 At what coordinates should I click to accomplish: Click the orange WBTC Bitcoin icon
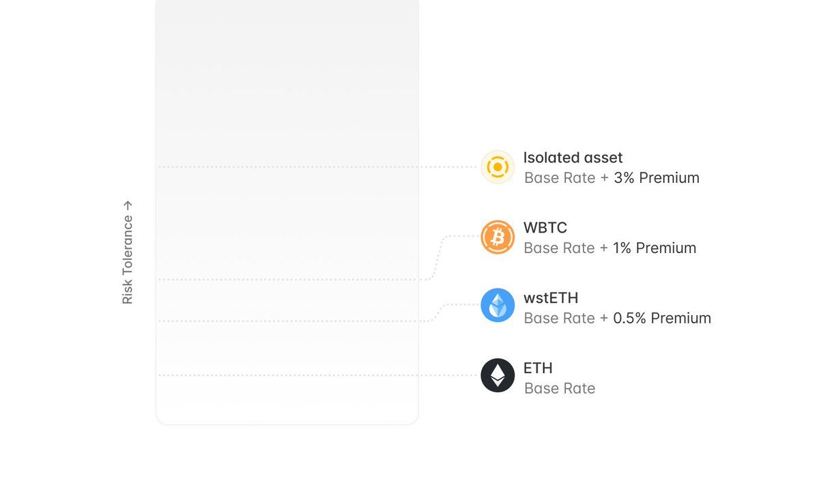498,237
